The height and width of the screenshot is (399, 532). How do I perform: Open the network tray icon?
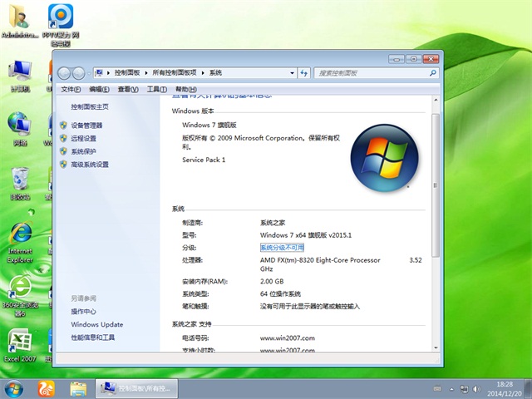(464, 389)
